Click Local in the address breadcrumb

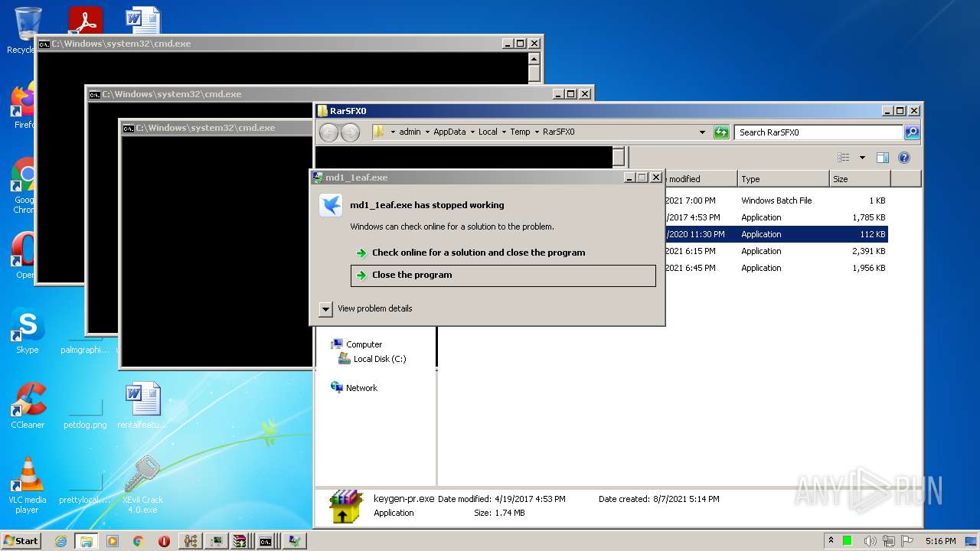coord(488,132)
